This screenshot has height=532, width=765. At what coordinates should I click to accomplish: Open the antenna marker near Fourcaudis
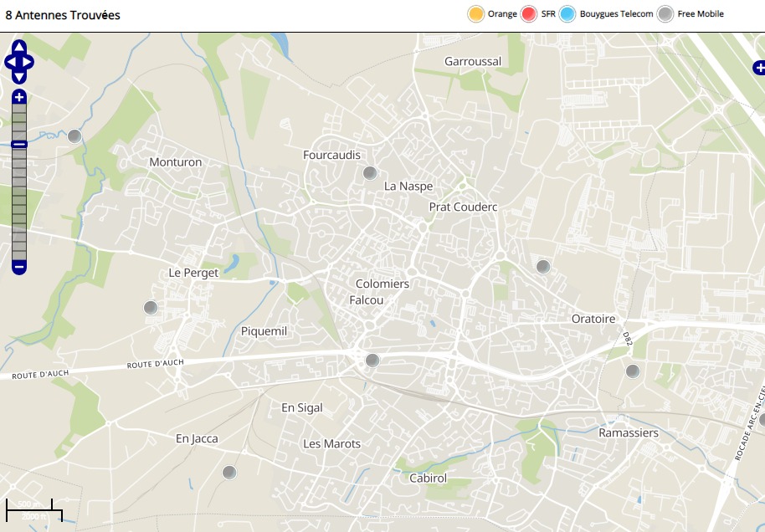coord(369,173)
